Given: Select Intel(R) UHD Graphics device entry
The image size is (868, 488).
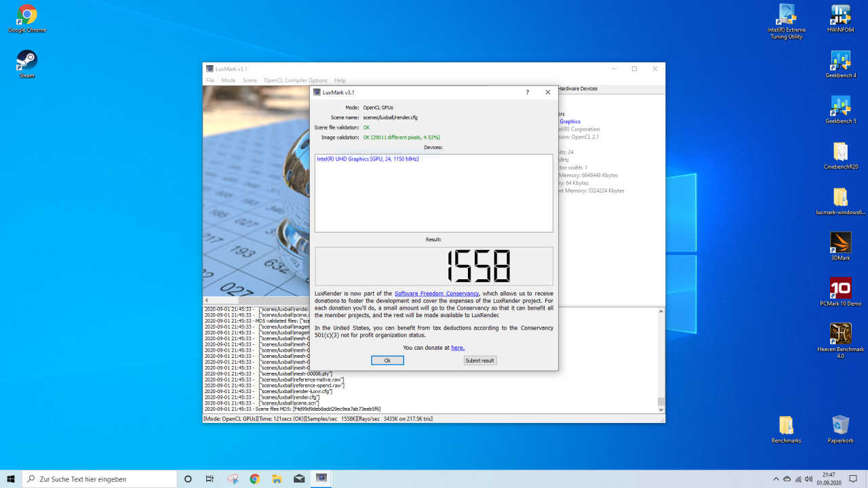Looking at the screenshot, I should [x=368, y=159].
